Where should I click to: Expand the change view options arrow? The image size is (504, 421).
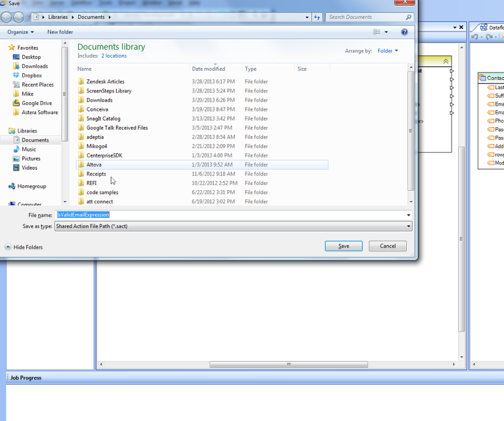point(386,32)
